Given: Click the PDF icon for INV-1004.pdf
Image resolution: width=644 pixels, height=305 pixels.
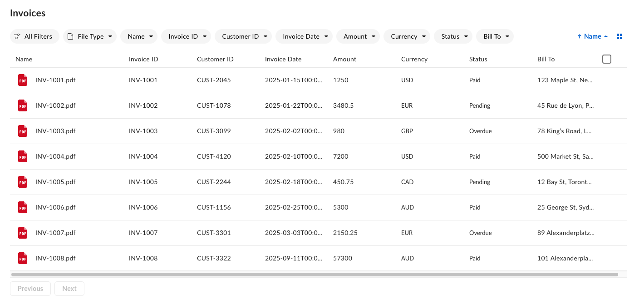Looking at the screenshot, I should 23,156.
